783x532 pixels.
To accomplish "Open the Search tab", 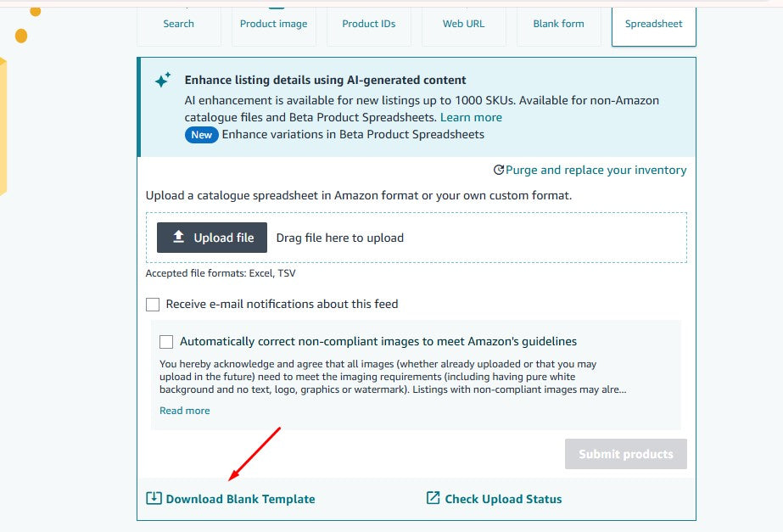I will 179,24.
